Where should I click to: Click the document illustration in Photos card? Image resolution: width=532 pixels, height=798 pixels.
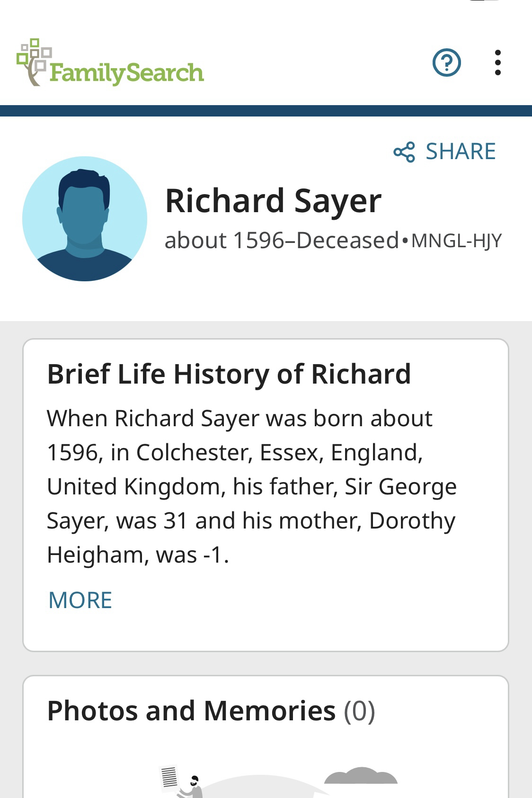click(x=169, y=777)
